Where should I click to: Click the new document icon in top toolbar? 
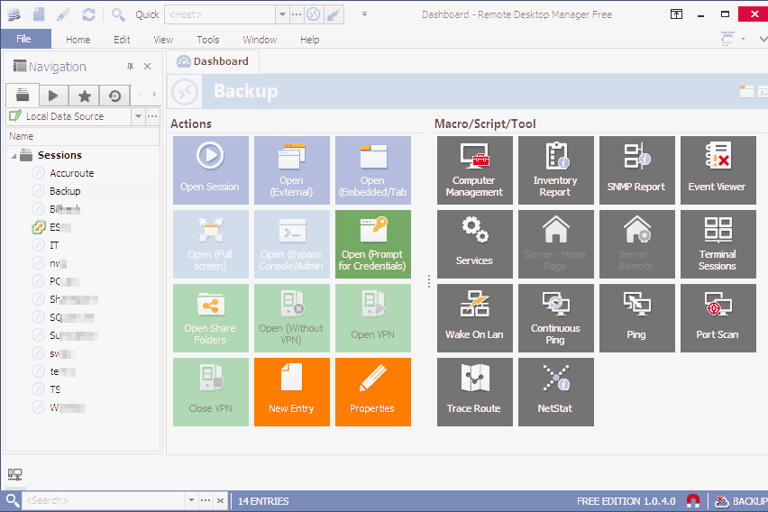pos(39,14)
